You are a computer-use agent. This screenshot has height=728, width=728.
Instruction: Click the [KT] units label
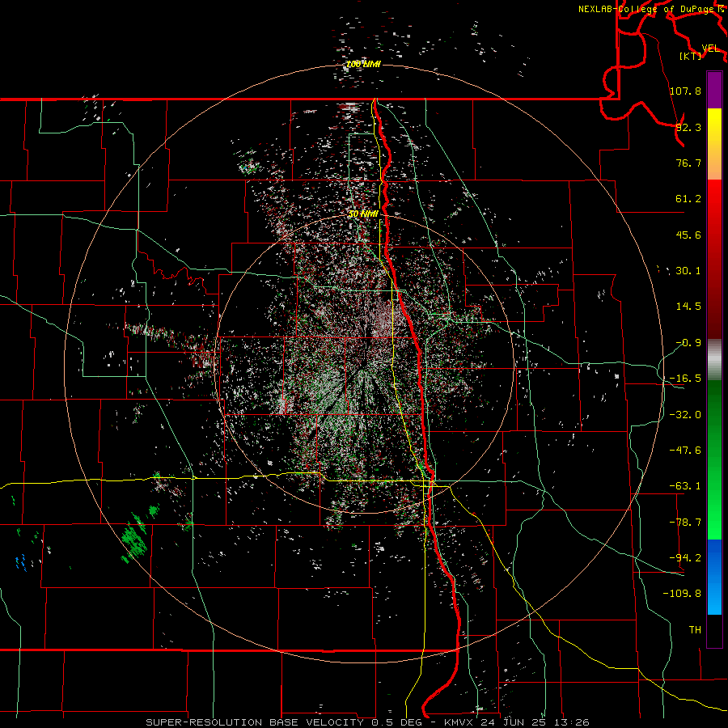[691, 56]
